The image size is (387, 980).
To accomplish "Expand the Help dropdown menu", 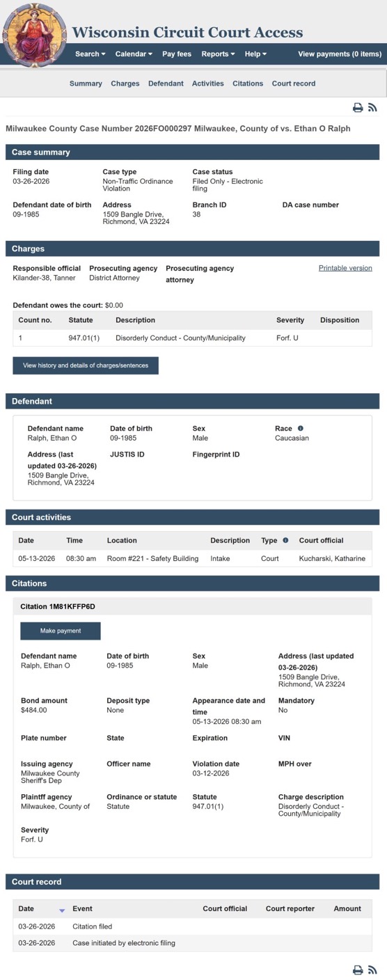I will [255, 54].
